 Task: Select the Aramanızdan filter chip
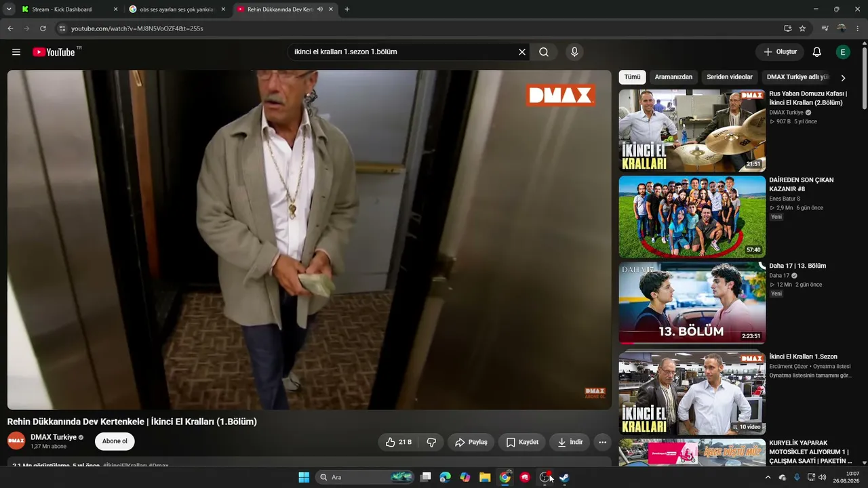coord(673,77)
